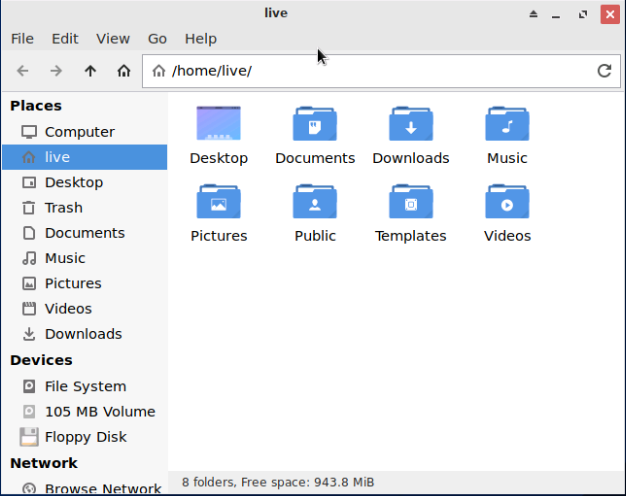
Task: Open the File menu
Action: point(22,39)
